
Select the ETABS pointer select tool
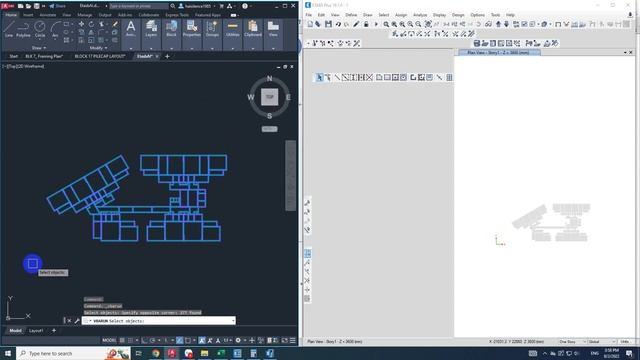[319, 77]
